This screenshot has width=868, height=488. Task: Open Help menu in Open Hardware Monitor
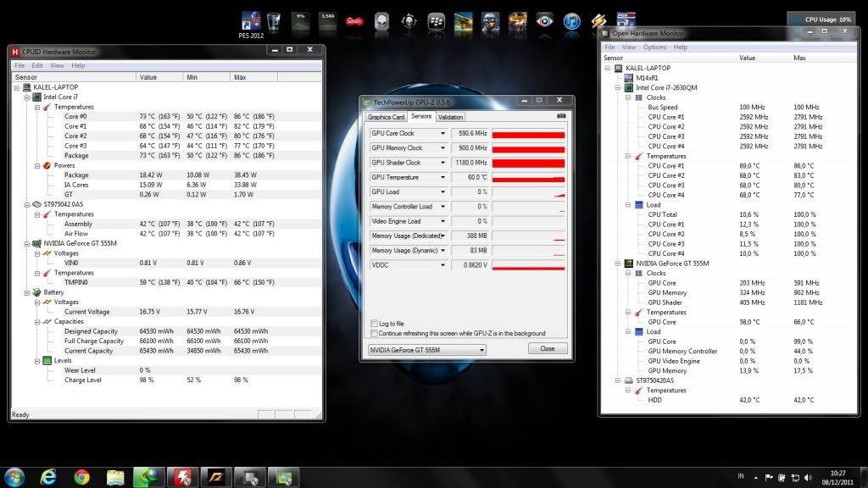(x=681, y=47)
